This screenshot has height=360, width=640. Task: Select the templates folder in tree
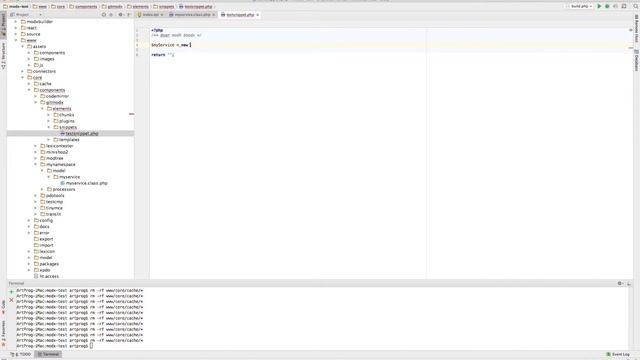coord(66,140)
